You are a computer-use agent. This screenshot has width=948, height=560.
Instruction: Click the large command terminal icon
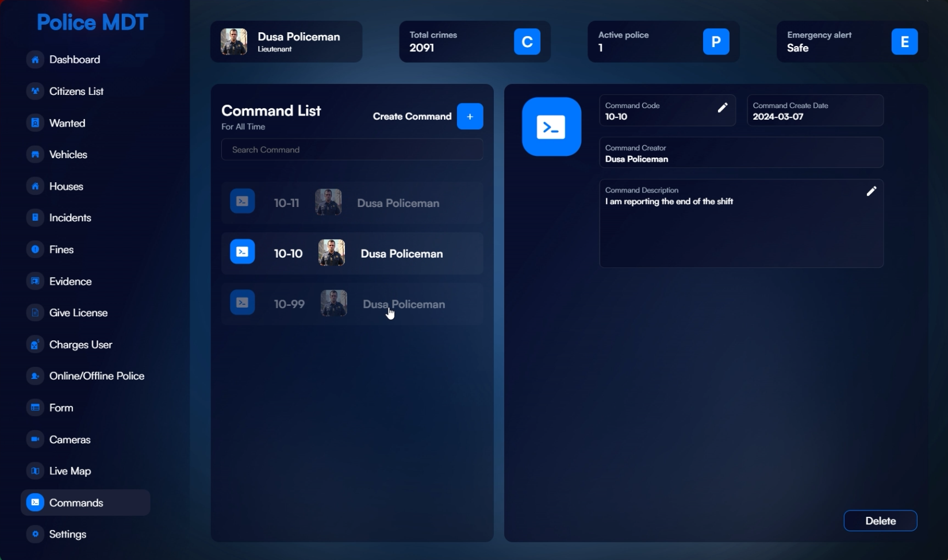pos(551,127)
